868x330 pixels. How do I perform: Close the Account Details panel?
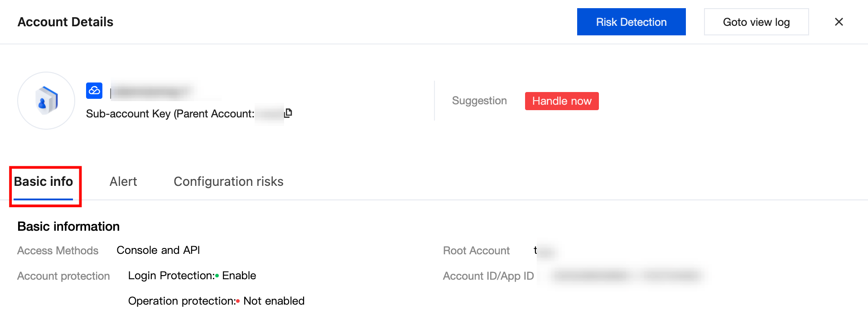[839, 22]
